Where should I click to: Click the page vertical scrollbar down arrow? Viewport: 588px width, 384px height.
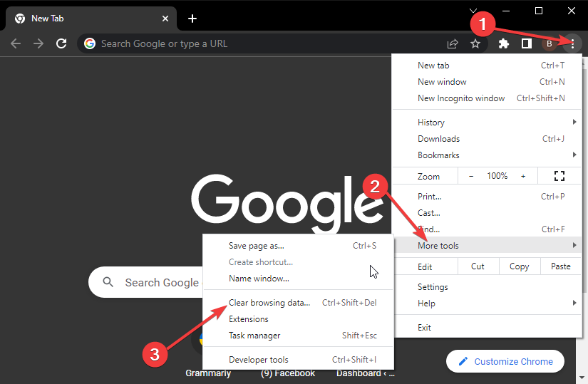[582, 378]
